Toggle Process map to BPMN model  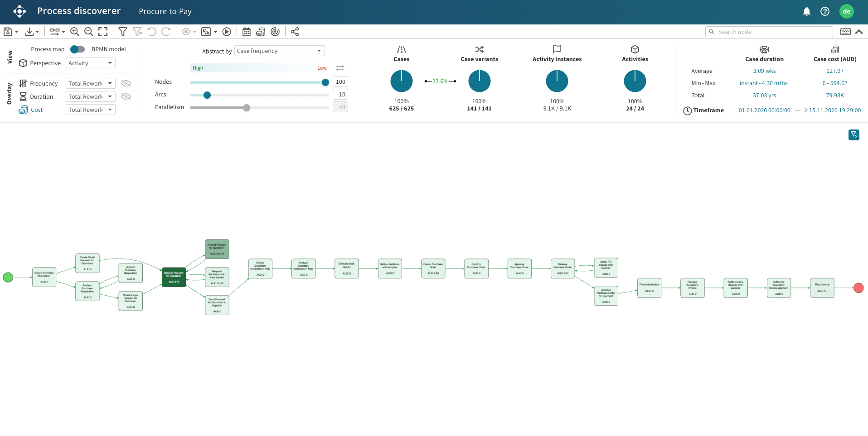click(78, 49)
